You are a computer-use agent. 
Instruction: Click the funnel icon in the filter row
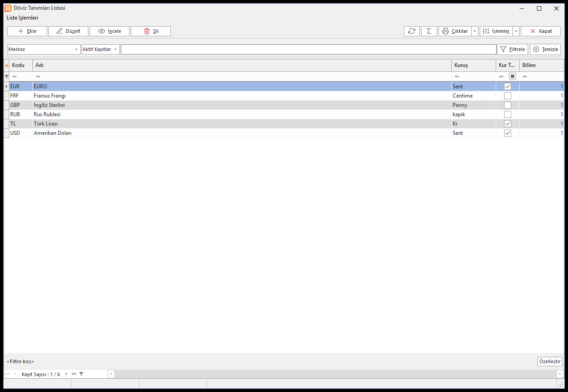[7, 77]
